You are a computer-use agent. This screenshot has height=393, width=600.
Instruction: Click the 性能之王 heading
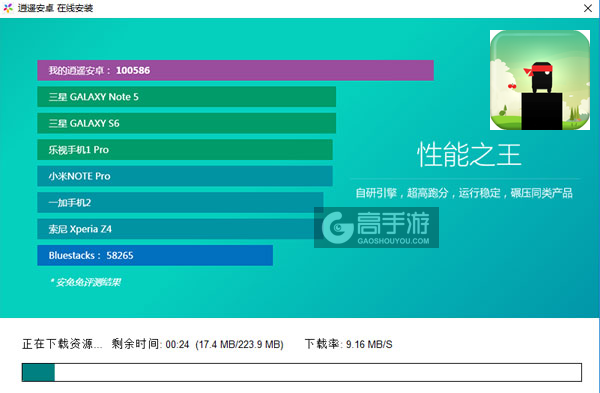[x=469, y=155]
